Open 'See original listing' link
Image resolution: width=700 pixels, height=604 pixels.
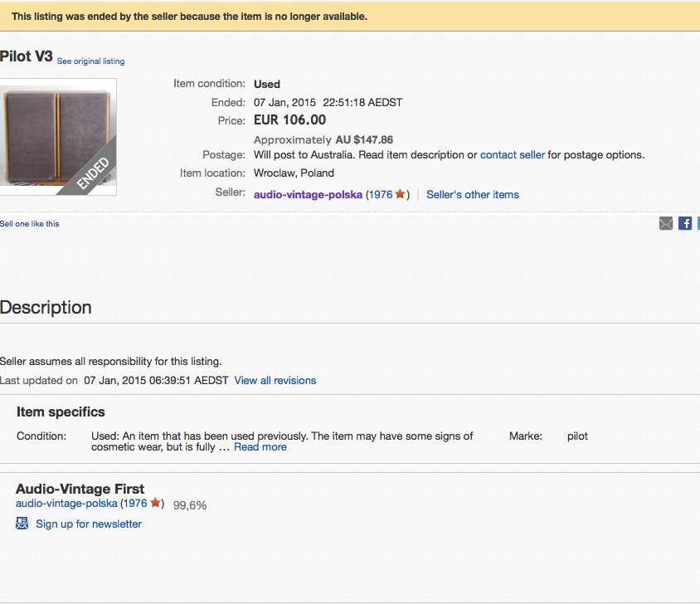[91, 61]
